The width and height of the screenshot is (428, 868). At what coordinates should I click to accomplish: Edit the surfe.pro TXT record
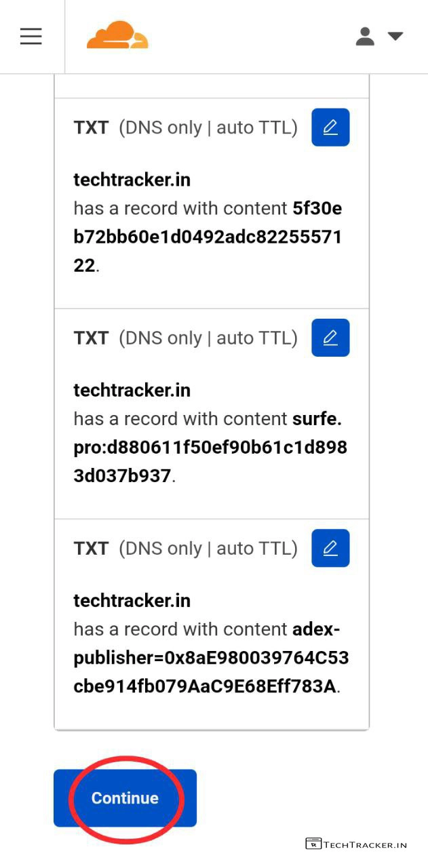330,338
